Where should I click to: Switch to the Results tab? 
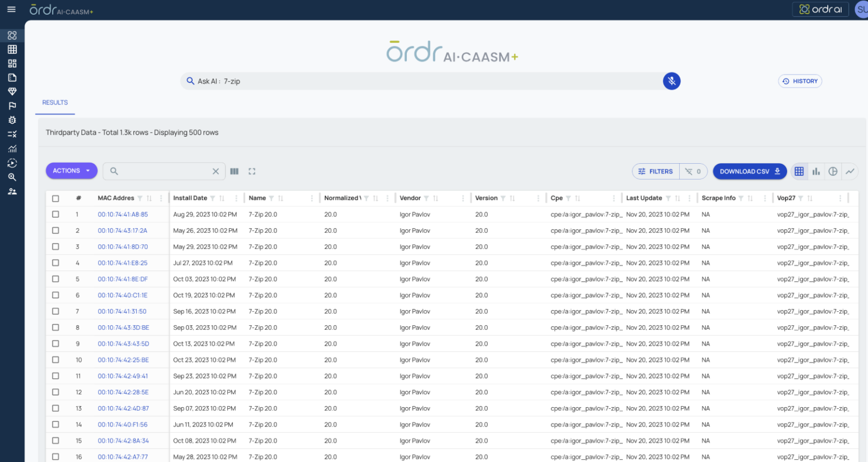click(x=54, y=102)
